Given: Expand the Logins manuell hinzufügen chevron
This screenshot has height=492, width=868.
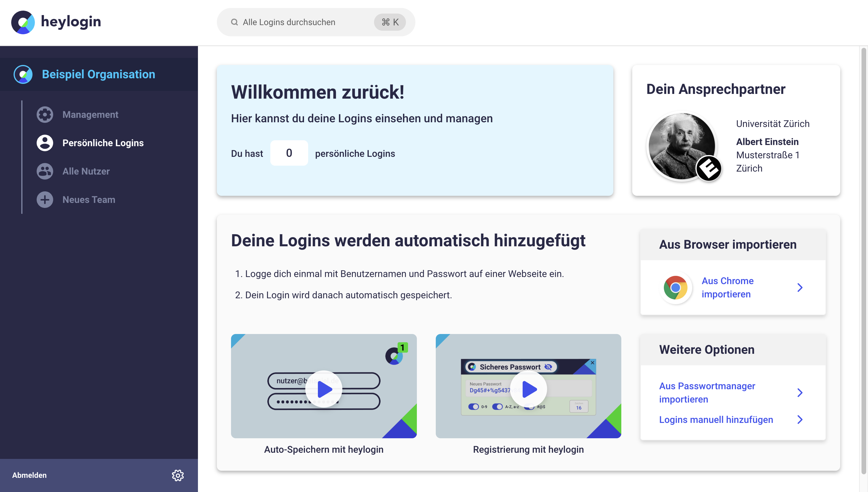Looking at the screenshot, I should (800, 420).
